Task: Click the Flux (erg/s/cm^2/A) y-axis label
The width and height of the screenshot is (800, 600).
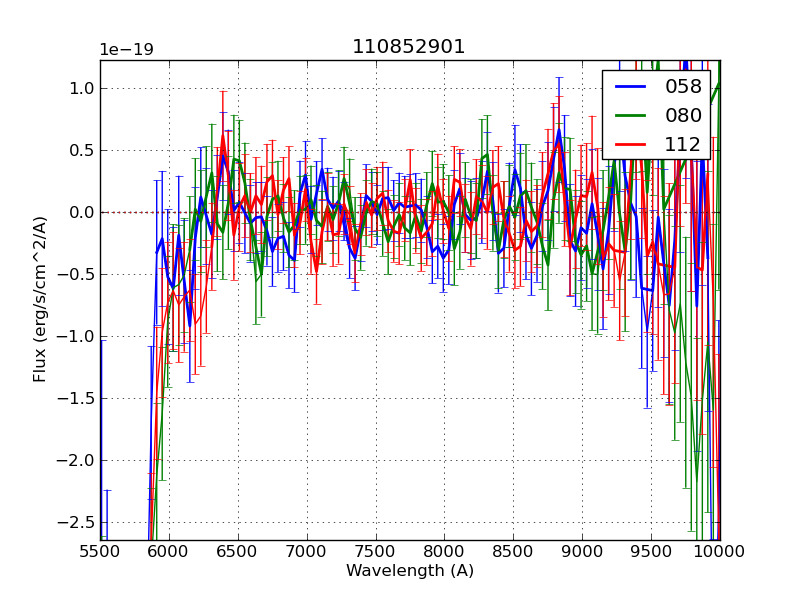Action: [40, 299]
